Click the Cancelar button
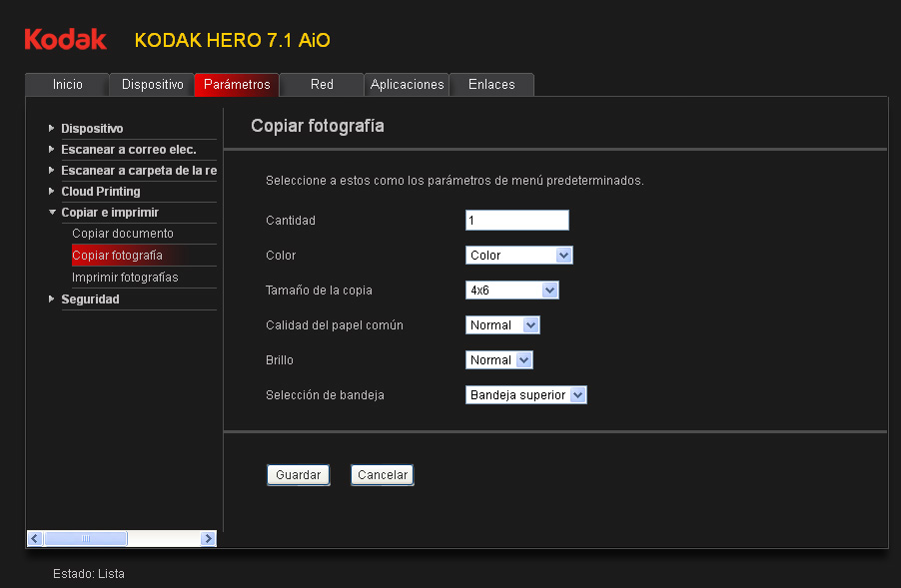Image resolution: width=901 pixels, height=588 pixels. click(383, 475)
